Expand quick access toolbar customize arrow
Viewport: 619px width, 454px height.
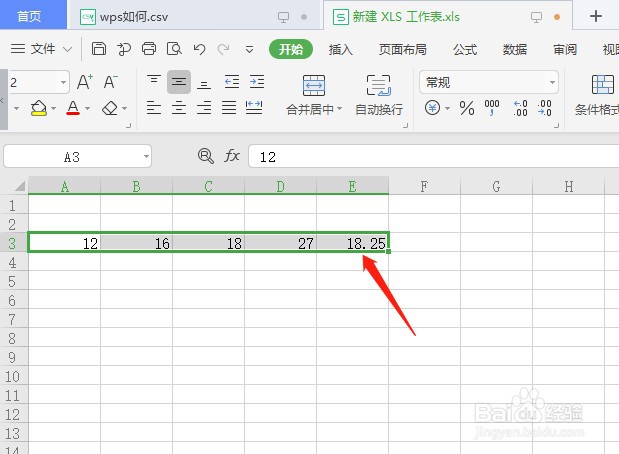[x=249, y=50]
